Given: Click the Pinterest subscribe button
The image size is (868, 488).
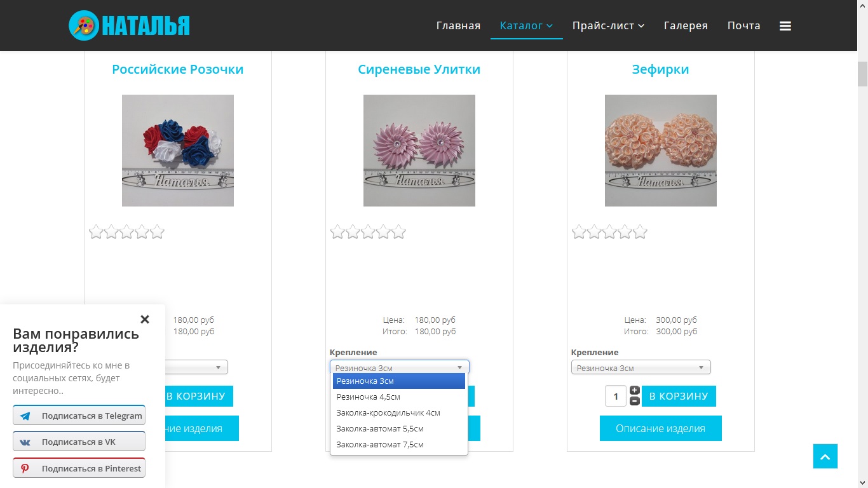Looking at the screenshot, I should tap(79, 468).
